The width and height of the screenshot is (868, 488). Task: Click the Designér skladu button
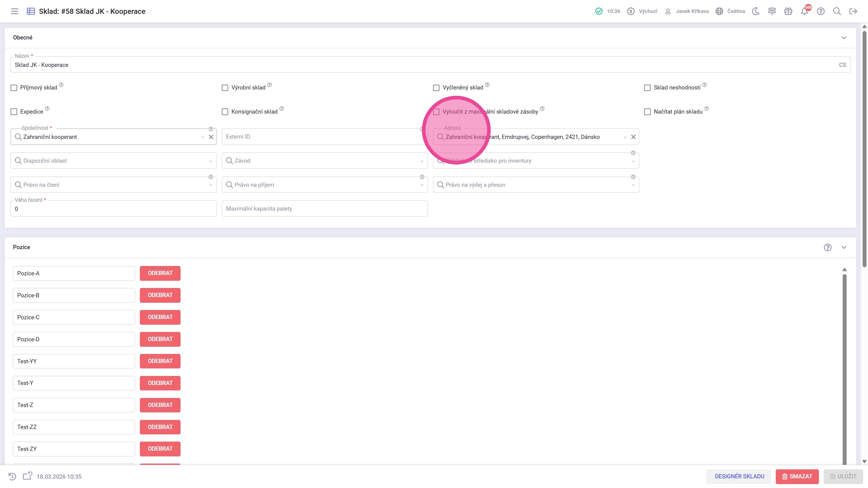coord(739,476)
